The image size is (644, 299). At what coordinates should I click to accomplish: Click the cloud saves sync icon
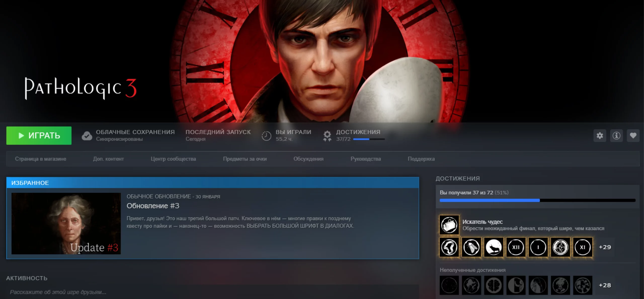tap(87, 136)
